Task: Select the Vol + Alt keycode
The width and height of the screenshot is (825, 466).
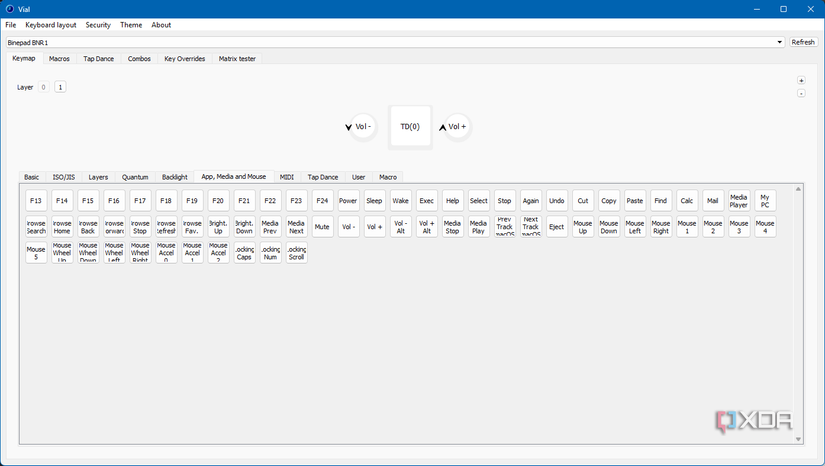Action: 426,227
